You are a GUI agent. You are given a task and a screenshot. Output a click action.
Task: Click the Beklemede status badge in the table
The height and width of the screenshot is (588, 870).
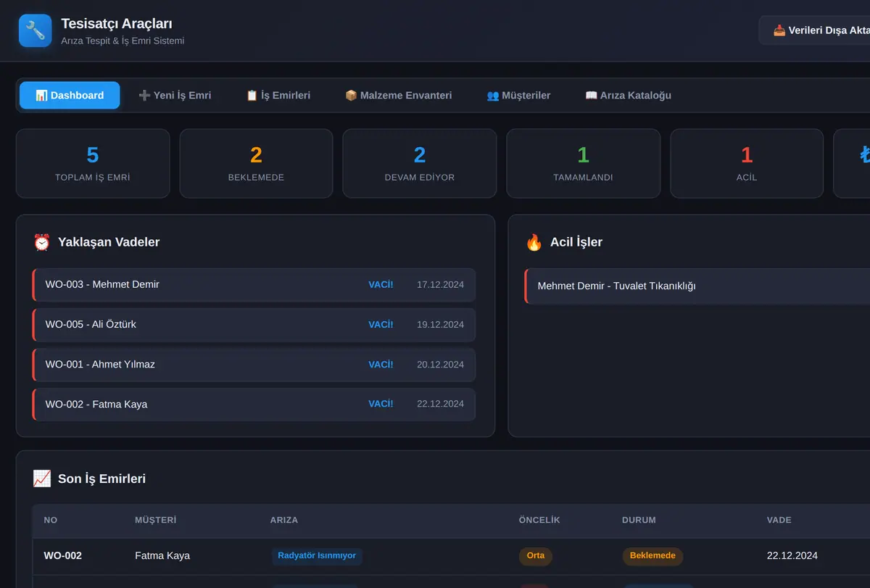(652, 556)
